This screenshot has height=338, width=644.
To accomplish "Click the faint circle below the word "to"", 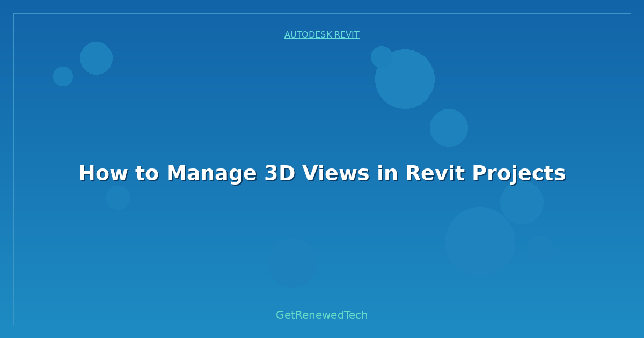I will [118, 197].
